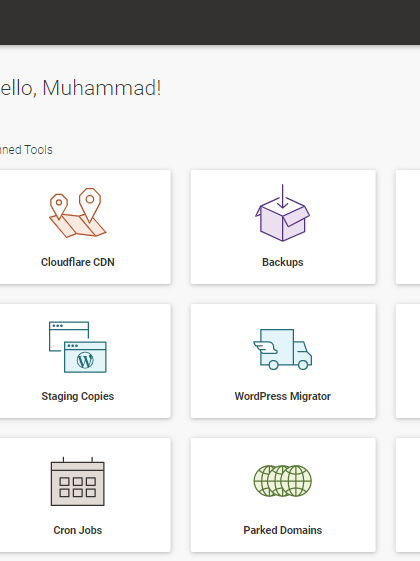Open the Backups text label
This screenshot has height=561, width=420.
283,262
